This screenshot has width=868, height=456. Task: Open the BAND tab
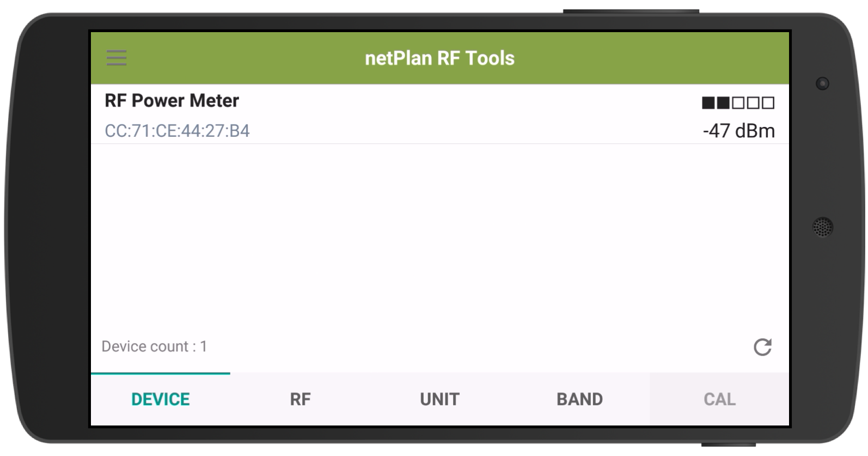[579, 399]
